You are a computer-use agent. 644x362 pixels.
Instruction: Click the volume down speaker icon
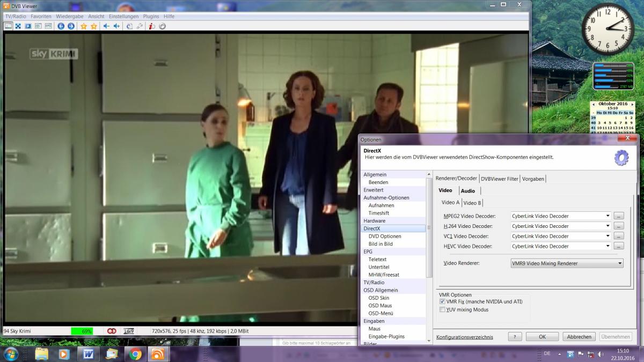(106, 26)
